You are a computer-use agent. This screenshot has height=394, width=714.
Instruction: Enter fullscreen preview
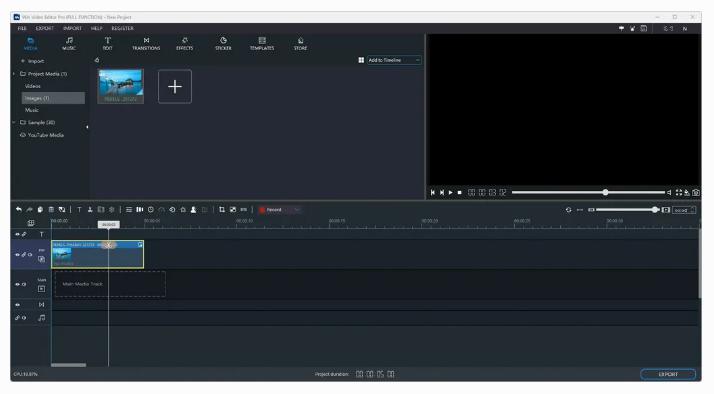pyautogui.click(x=679, y=193)
